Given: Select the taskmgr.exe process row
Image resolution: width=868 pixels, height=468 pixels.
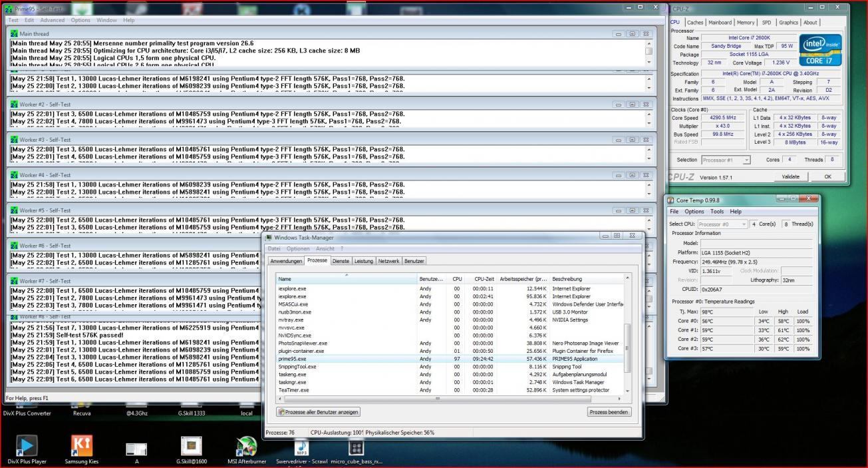Looking at the screenshot, I should pyautogui.click(x=450, y=382).
